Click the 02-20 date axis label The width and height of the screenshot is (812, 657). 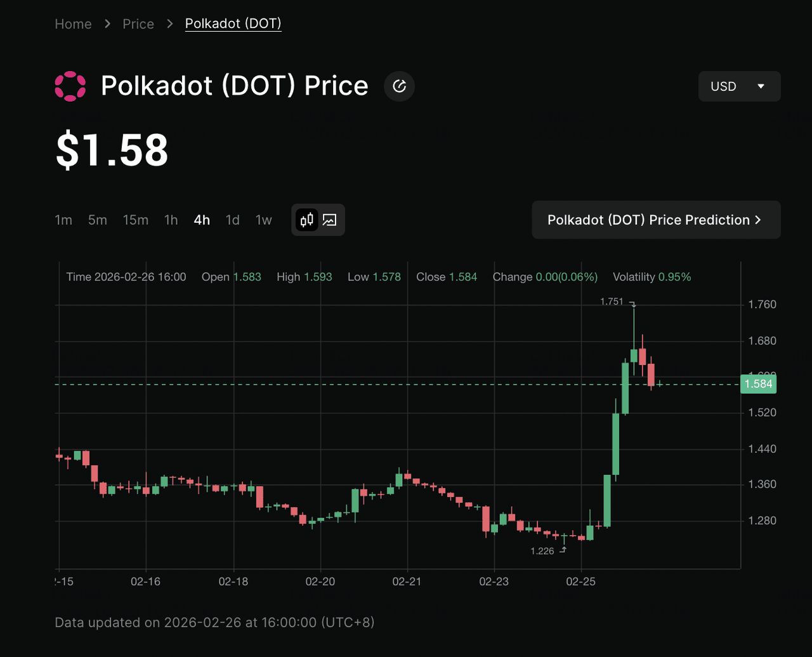[320, 581]
